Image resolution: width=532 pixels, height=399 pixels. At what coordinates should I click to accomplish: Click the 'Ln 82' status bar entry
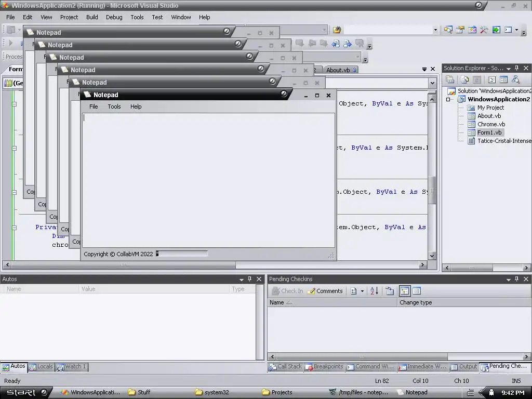(x=382, y=381)
